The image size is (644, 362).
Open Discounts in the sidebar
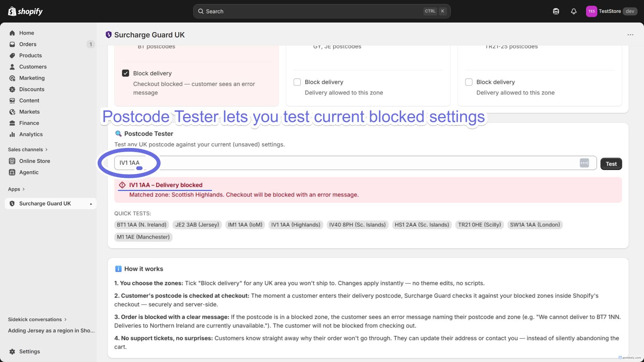click(x=32, y=89)
